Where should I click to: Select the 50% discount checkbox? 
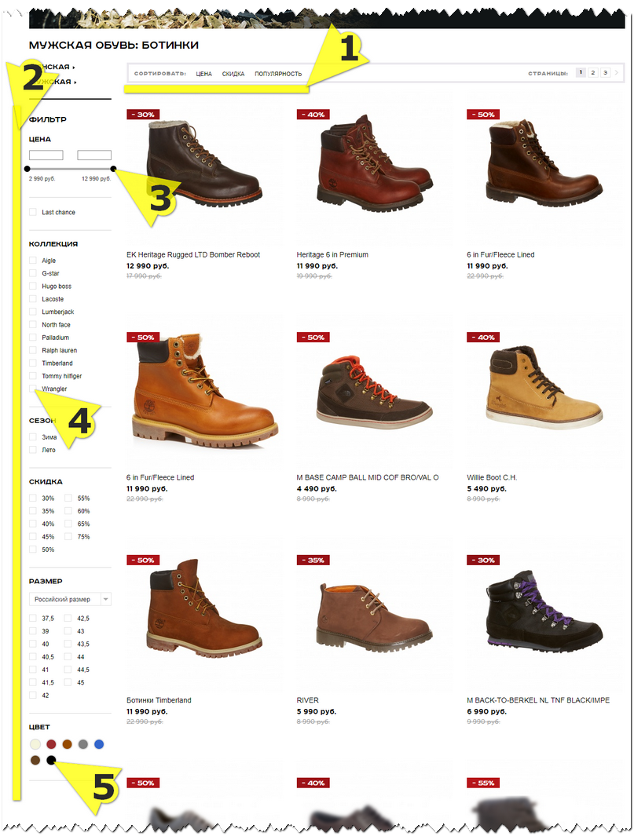[33, 550]
